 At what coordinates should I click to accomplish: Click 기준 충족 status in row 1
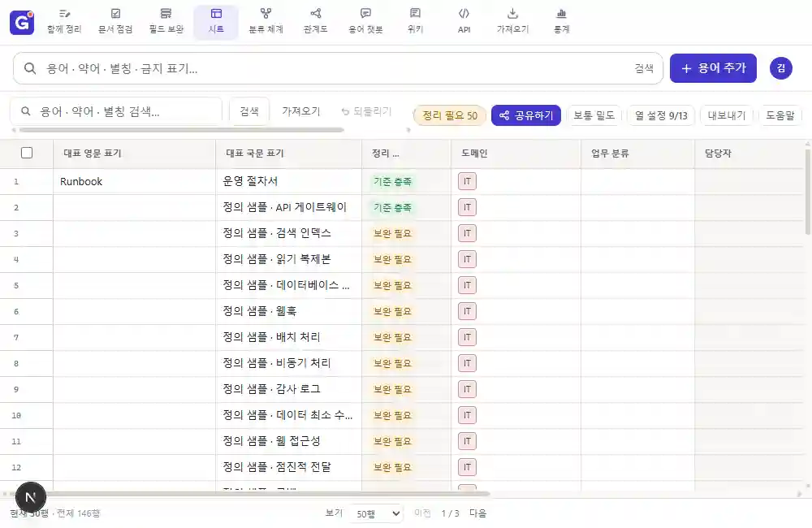392,182
